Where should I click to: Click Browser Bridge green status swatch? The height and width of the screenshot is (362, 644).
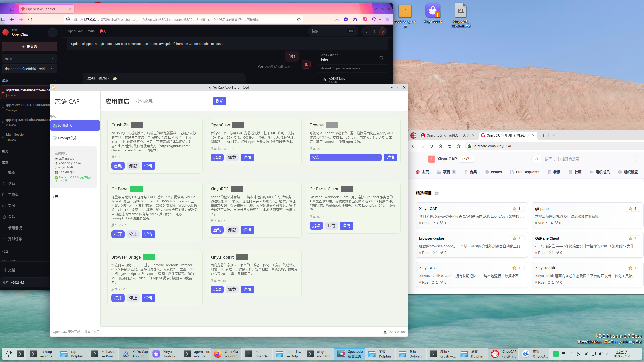tap(149, 257)
